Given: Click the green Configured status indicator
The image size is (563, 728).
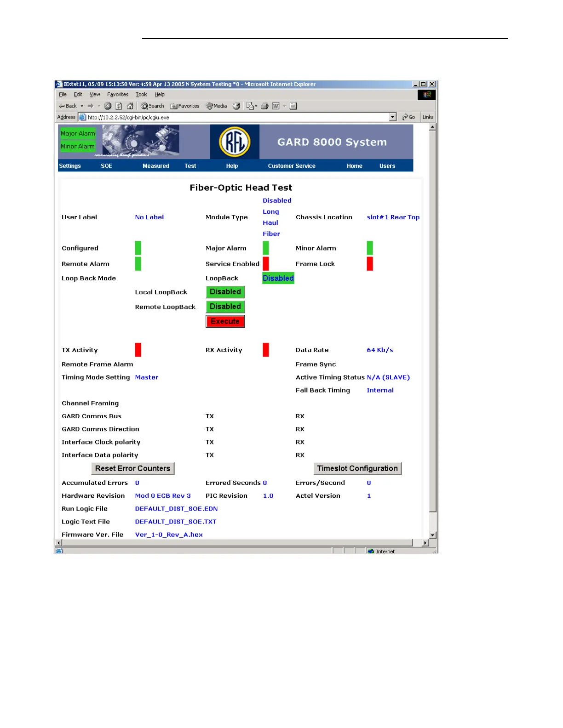Looking at the screenshot, I should click(x=138, y=248).
